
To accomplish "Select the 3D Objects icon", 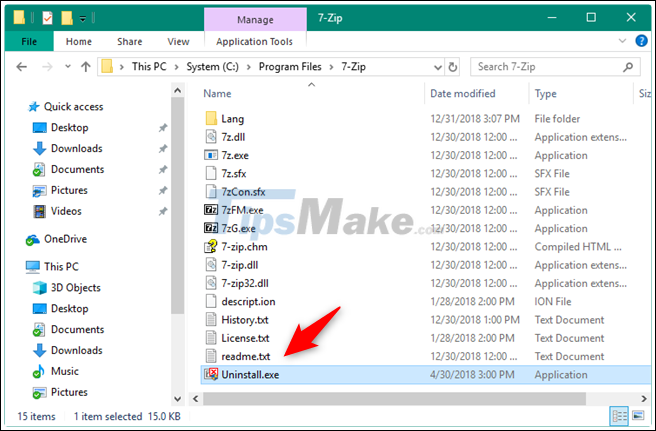I will coord(40,288).
